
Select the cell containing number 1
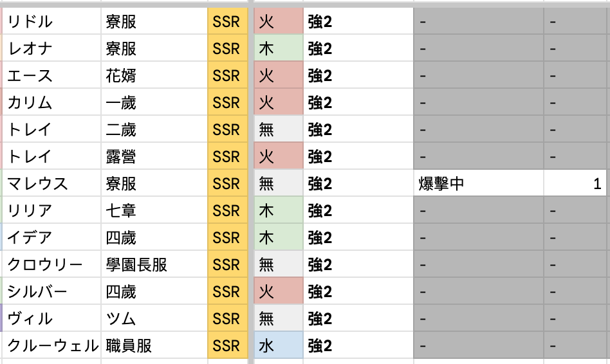(x=575, y=183)
